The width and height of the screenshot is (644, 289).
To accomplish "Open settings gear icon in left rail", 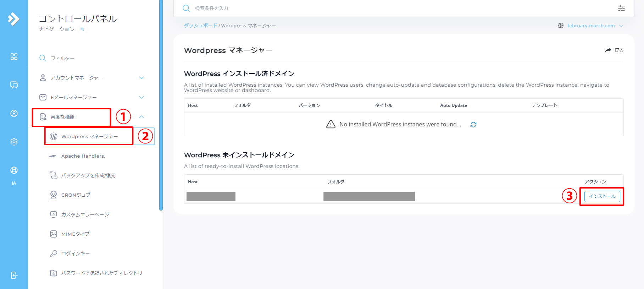I will click(14, 142).
